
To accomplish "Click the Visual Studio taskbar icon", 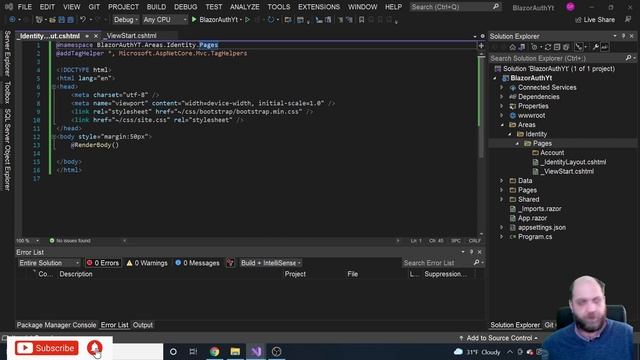I will (256, 351).
